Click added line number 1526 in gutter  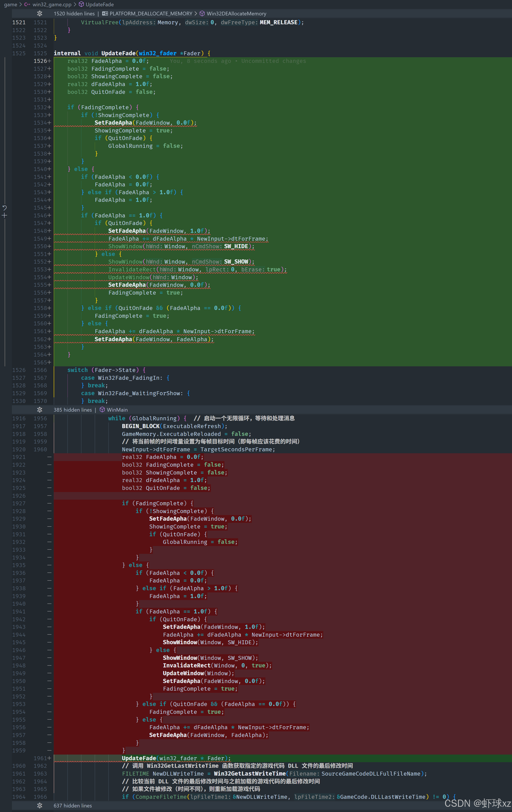(40, 61)
